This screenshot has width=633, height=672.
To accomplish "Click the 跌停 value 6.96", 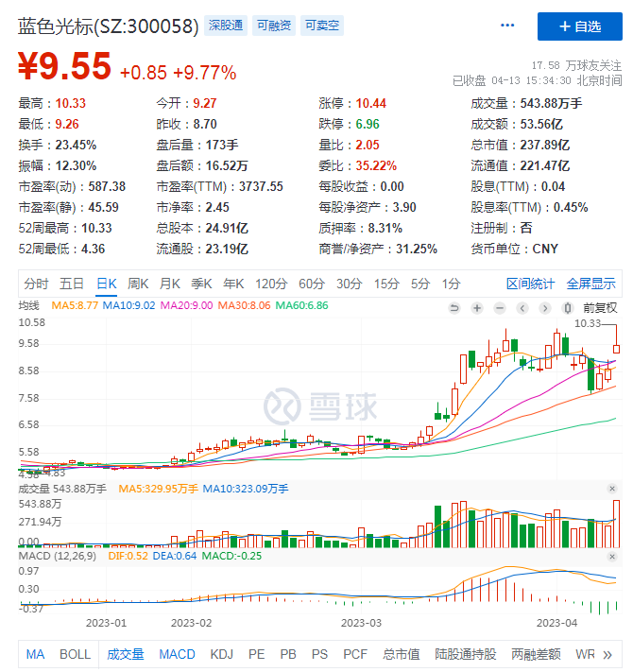I will point(368,124).
